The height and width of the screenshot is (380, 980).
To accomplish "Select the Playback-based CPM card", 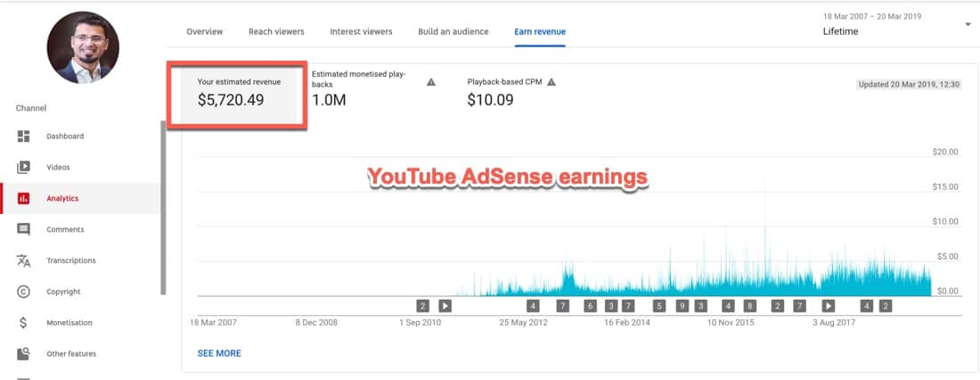I will [x=512, y=92].
